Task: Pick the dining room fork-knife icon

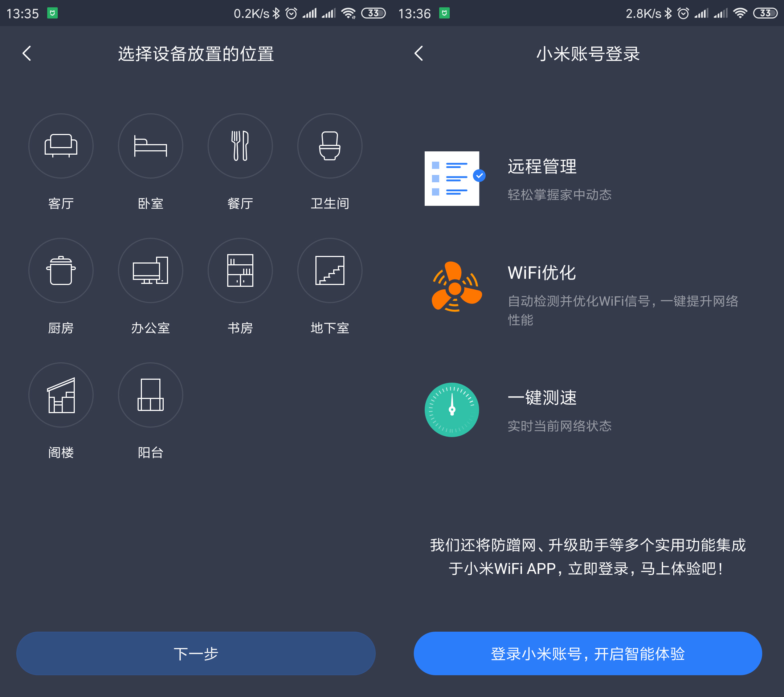Action: (x=240, y=146)
